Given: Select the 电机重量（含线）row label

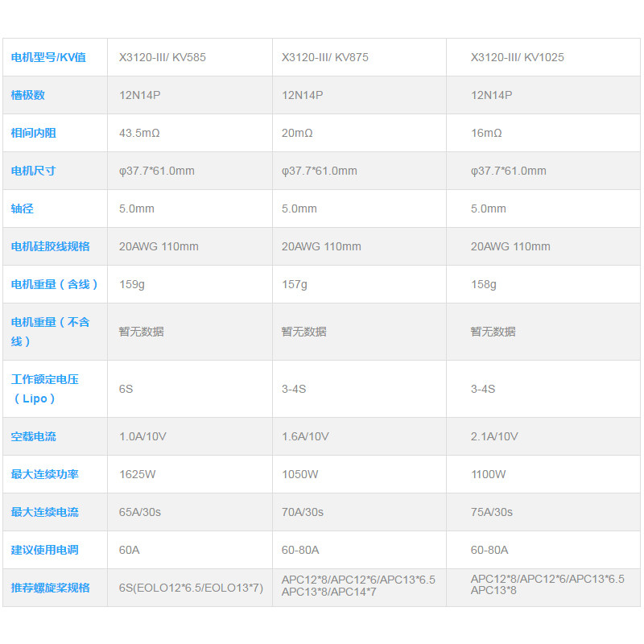Looking at the screenshot, I should [54, 284].
